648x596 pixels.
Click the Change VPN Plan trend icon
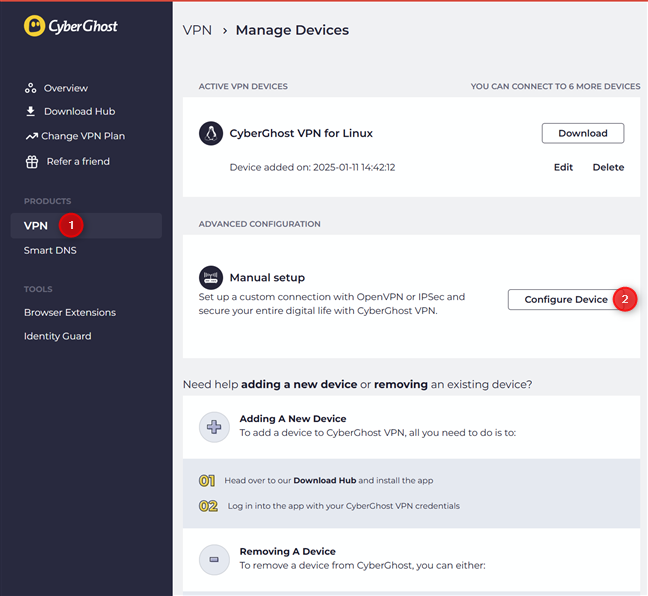click(32, 136)
